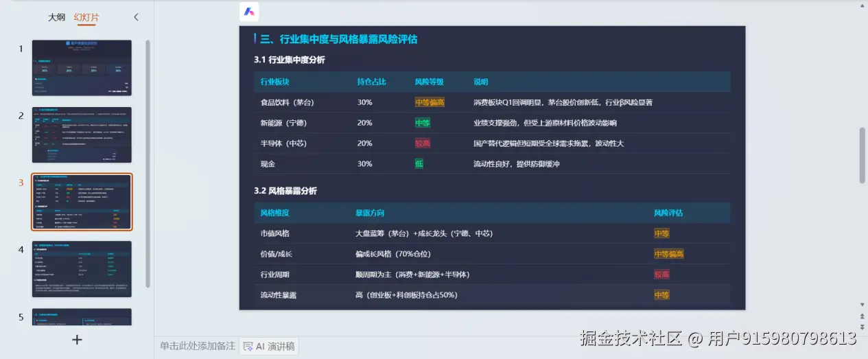Click the 价值/成长 cell
The image size is (868, 359).
coord(277,254)
